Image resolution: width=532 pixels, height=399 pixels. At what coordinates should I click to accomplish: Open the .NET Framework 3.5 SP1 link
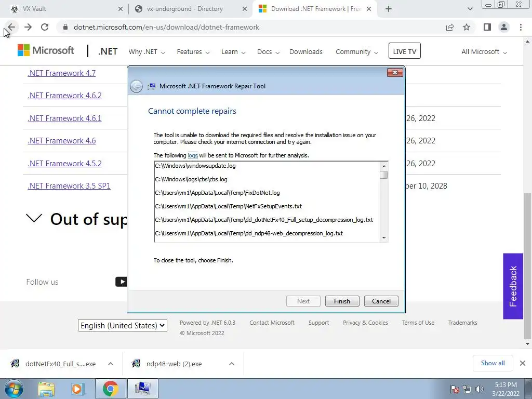69,185
